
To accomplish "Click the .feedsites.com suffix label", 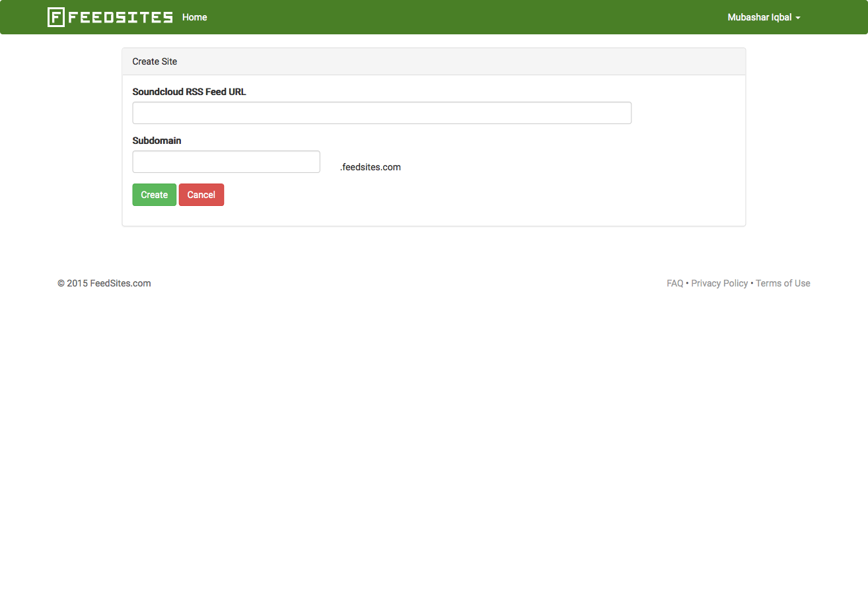I will click(370, 166).
